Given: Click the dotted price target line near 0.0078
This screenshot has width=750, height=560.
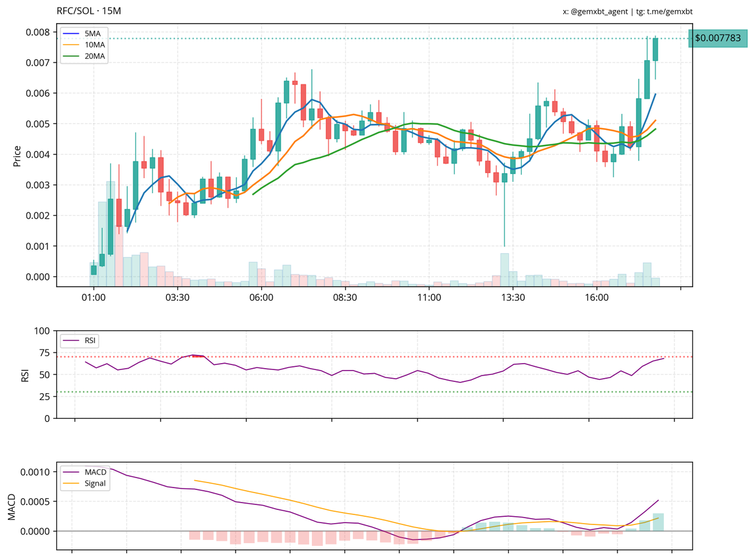Looking at the screenshot, I should click(375, 39).
